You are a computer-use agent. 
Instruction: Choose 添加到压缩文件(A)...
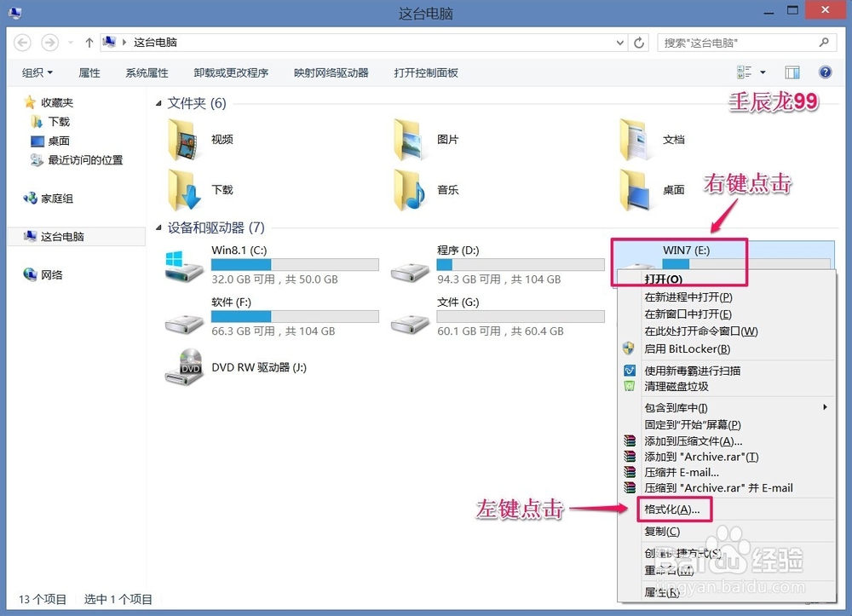(694, 441)
